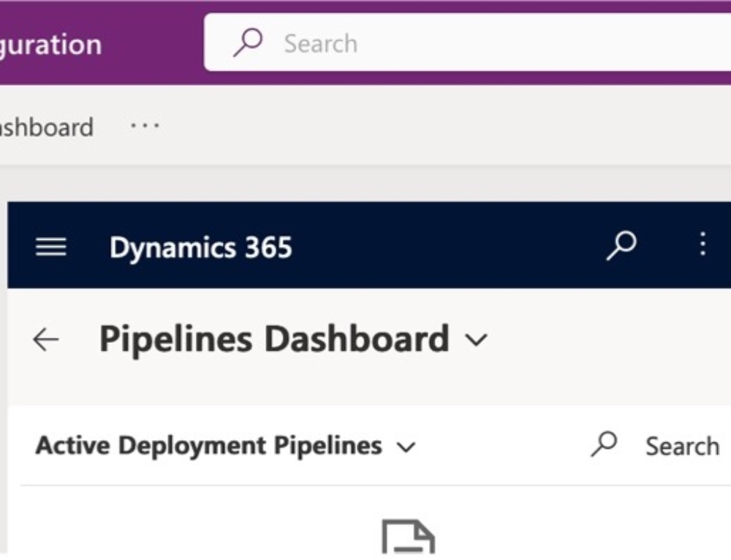Open the breadcrumb overflow ellipsis menu
Viewport: 731px width, 560px height.
coord(143,126)
